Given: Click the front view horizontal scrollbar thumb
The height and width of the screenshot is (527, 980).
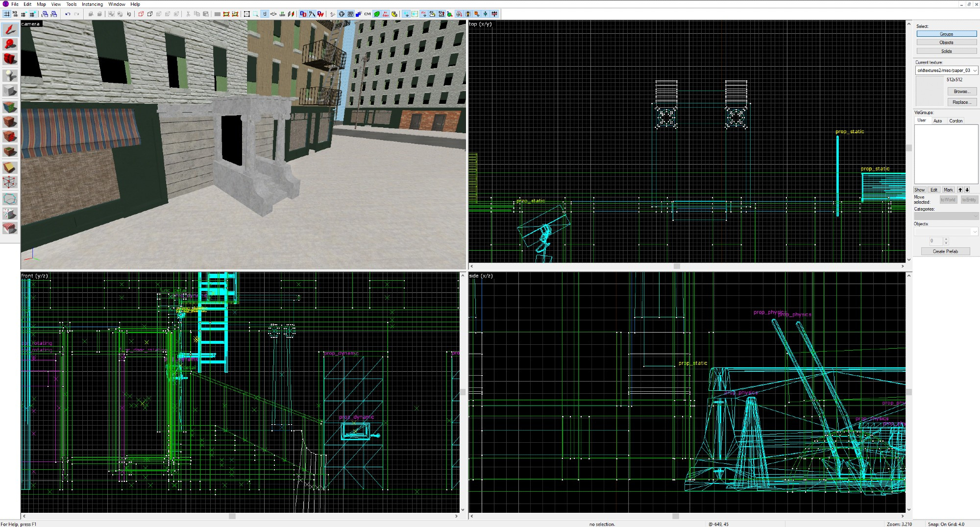Looking at the screenshot, I should click(232, 516).
